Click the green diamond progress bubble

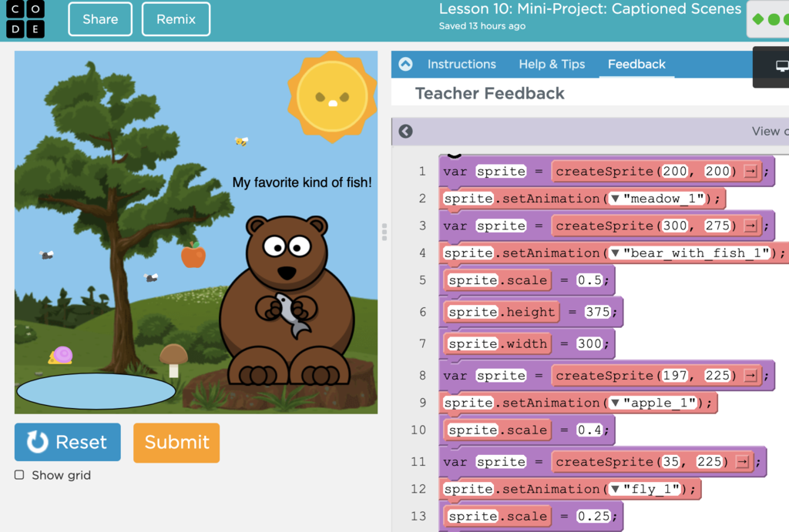(758, 19)
